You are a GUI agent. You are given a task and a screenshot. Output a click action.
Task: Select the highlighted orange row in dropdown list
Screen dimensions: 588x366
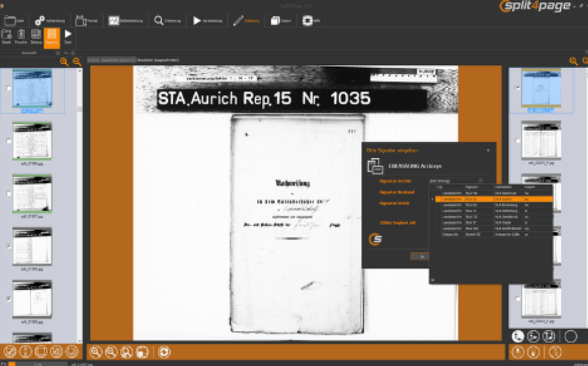tap(494, 199)
